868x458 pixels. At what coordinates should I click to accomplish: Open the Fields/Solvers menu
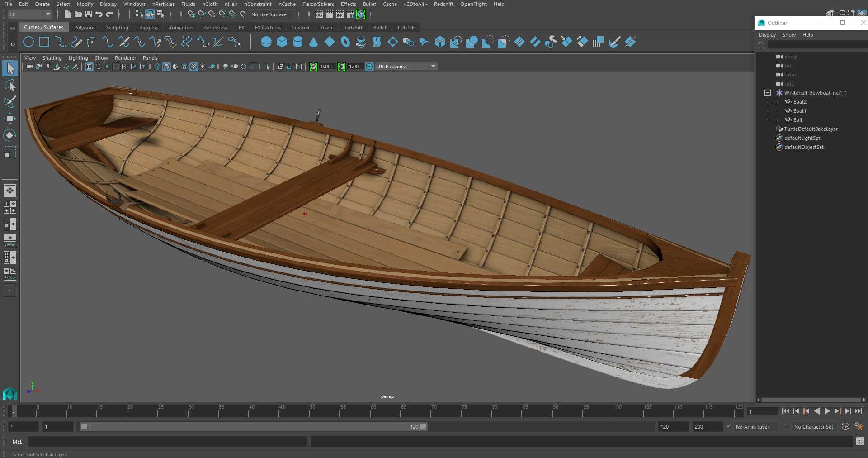click(318, 4)
